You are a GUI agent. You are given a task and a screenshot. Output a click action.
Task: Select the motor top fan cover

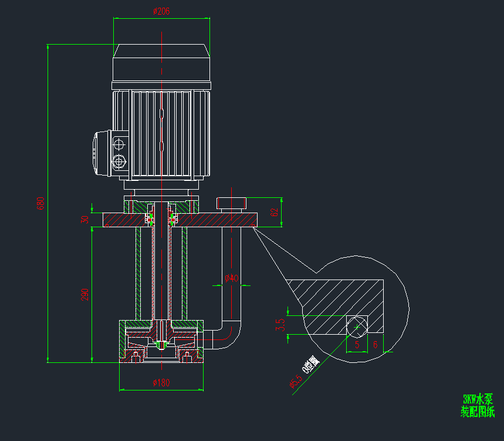coord(161,63)
